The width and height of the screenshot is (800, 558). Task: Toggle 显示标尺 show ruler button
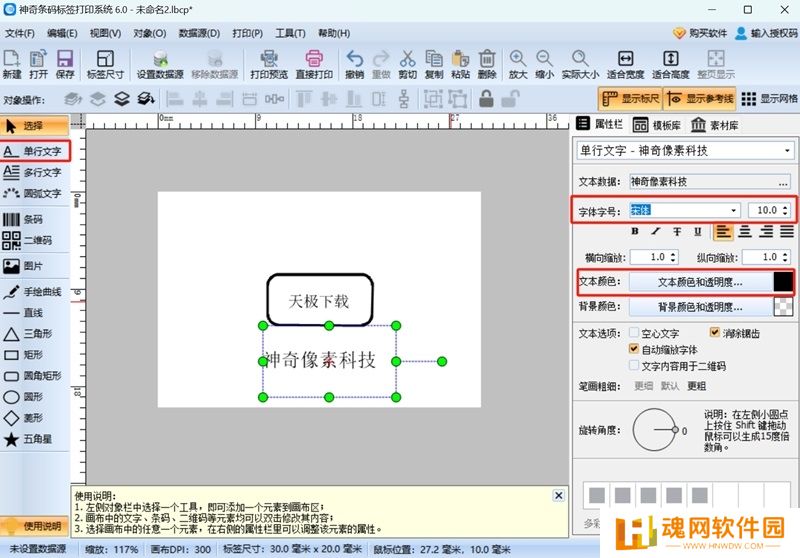click(x=631, y=98)
